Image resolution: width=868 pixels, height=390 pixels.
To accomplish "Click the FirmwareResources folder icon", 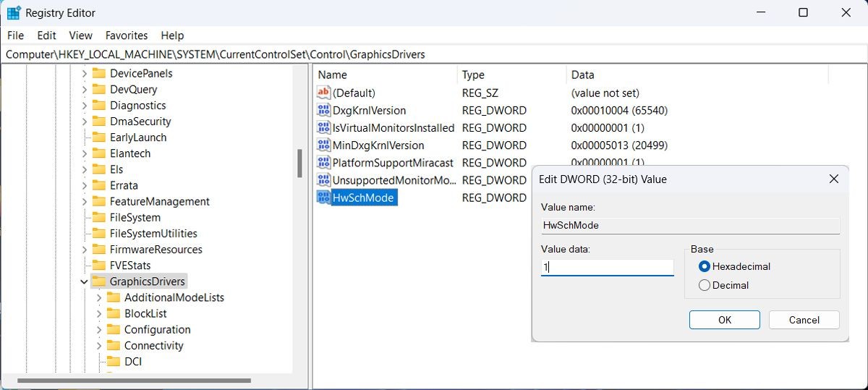I will [x=99, y=249].
